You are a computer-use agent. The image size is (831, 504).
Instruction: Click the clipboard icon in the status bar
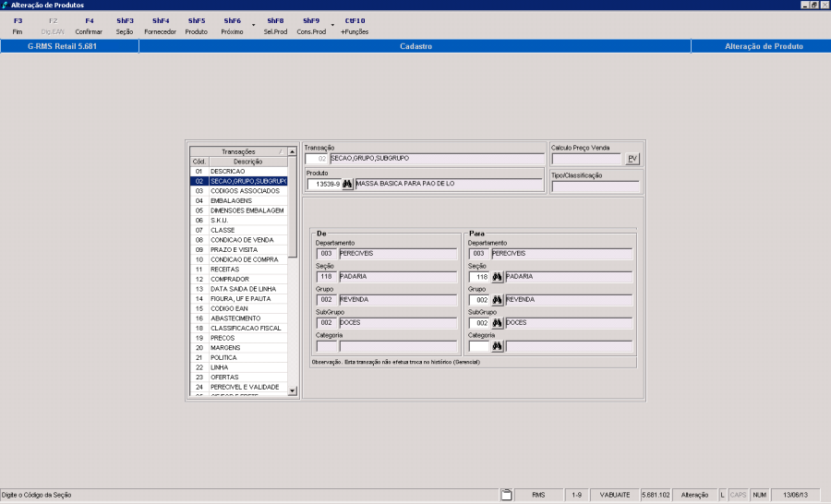(506, 496)
